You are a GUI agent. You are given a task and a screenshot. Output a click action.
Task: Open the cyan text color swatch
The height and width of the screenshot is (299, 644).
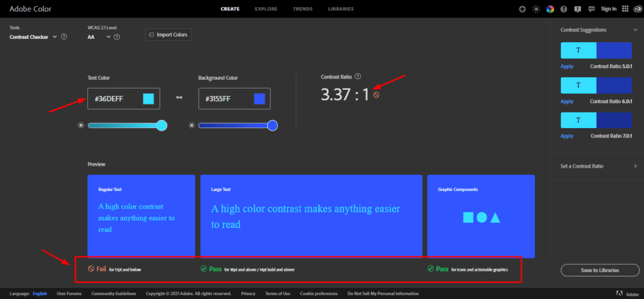148,99
